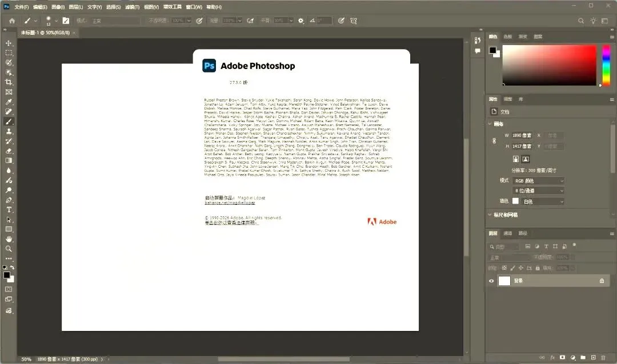
Task: Click the rainbow hue slider
Action: click(x=606, y=65)
